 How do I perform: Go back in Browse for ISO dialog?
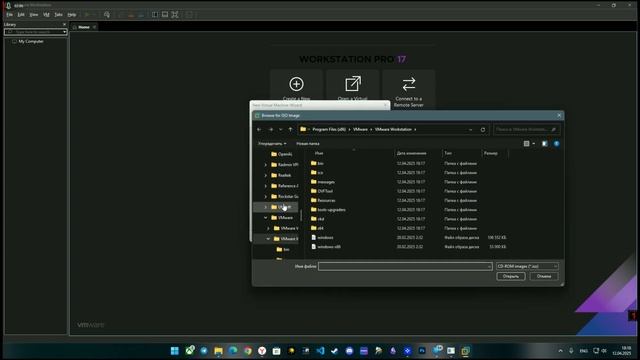coord(259,129)
